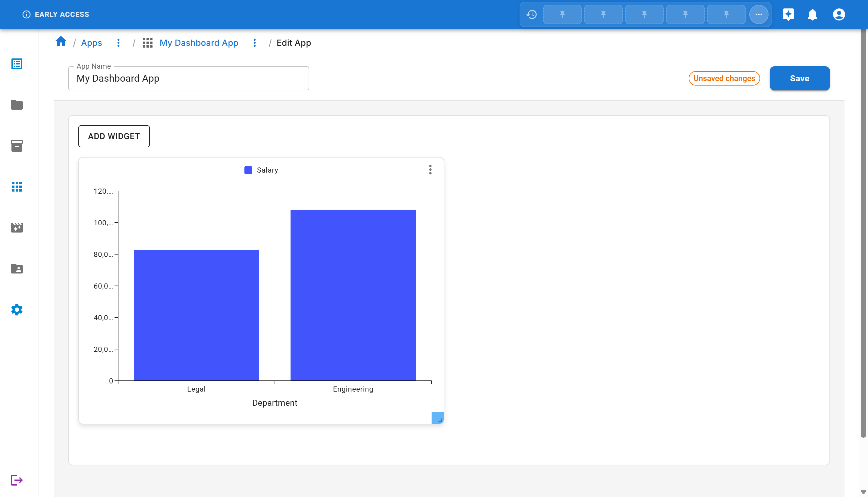Open the history icon in top toolbar

531,14
